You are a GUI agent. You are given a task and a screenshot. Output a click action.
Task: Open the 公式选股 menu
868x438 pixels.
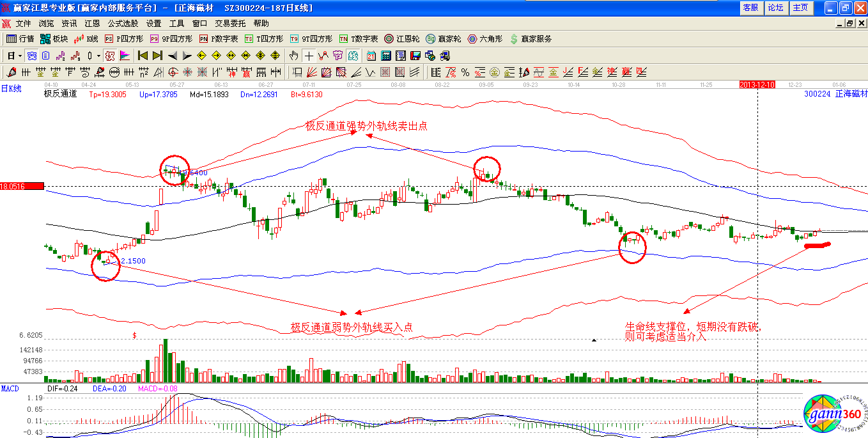tap(122, 24)
